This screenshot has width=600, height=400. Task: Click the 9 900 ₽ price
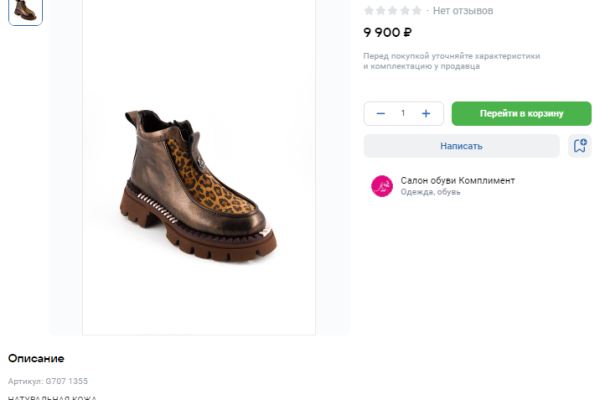point(388,32)
